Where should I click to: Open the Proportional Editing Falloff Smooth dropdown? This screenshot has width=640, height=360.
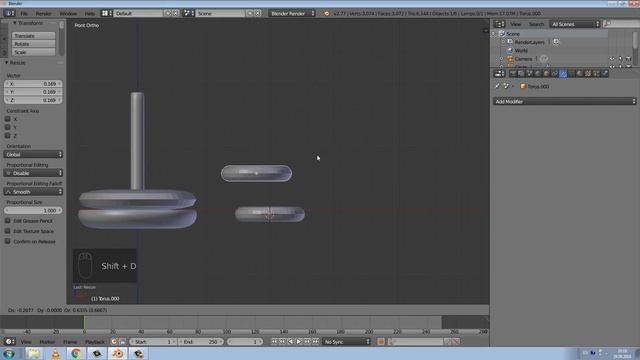[x=33, y=192]
